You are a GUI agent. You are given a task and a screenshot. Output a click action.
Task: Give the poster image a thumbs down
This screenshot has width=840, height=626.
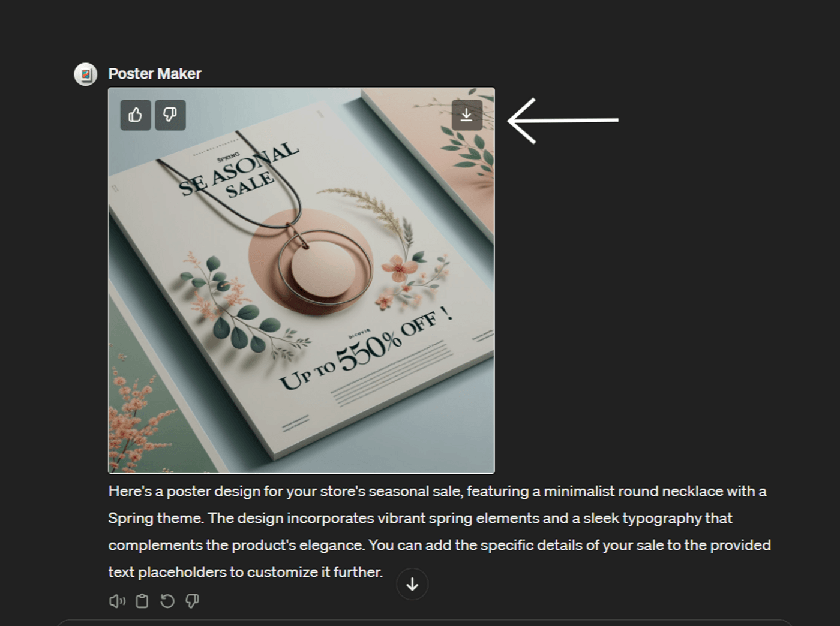click(170, 115)
